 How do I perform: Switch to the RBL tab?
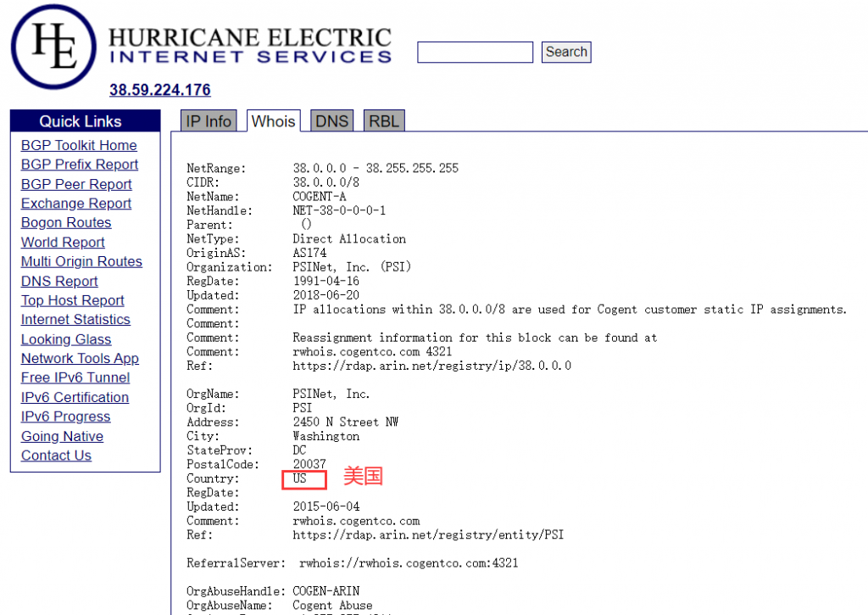pyautogui.click(x=384, y=120)
